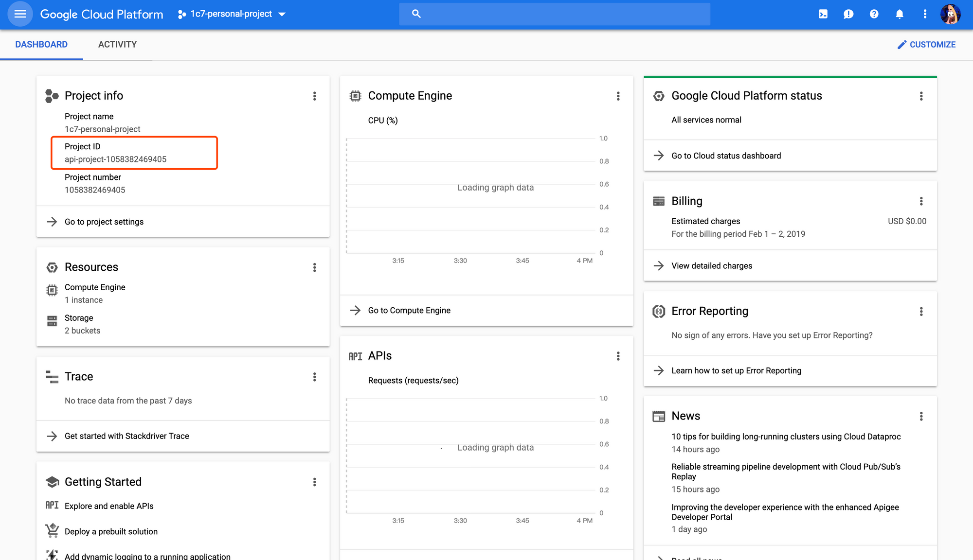
Task: Open News card three-dot menu
Action: coord(921,416)
